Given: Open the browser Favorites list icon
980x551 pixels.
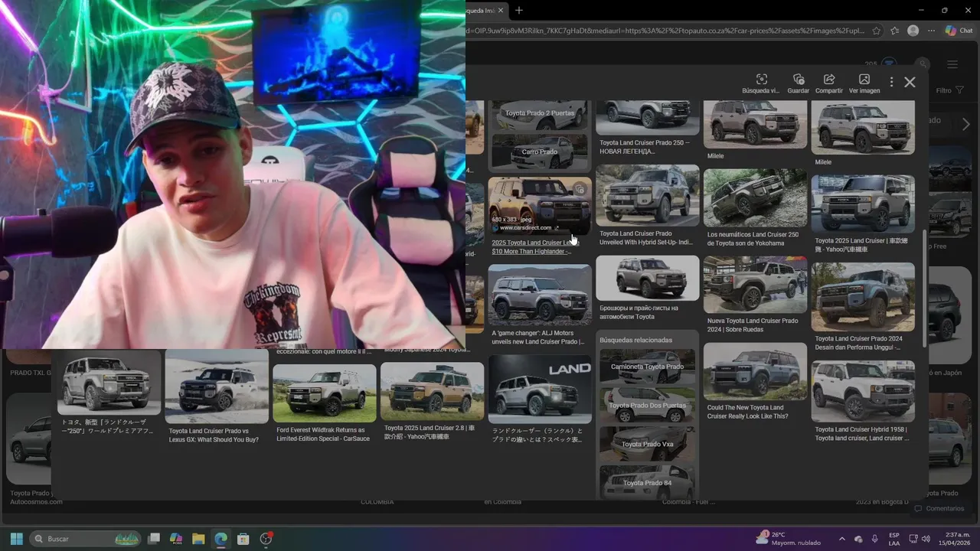Looking at the screenshot, I should [894, 31].
